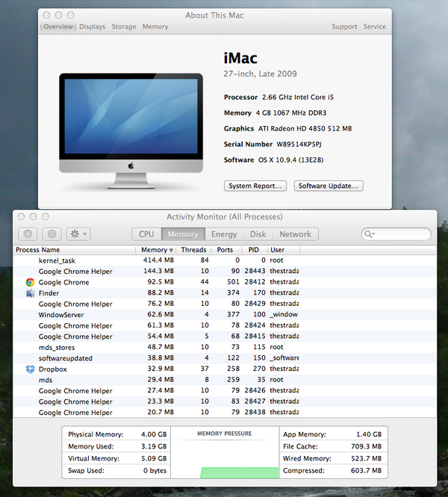Click the quit process (X) toolbar button
The width and height of the screenshot is (448, 497).
point(28,234)
